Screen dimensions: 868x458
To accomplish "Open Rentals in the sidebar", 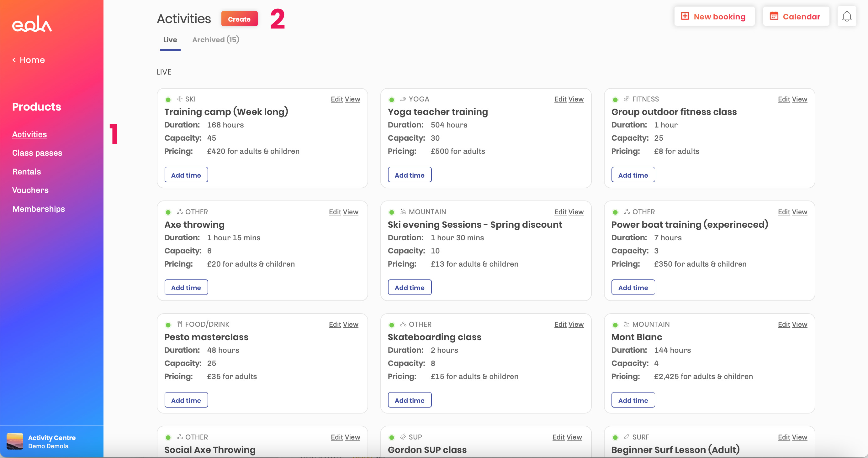I will pyautogui.click(x=27, y=172).
